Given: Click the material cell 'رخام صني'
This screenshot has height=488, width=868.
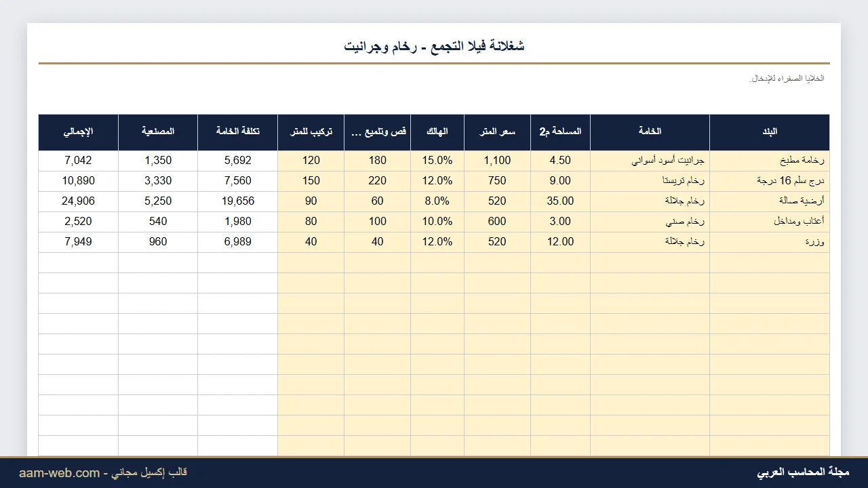Looking at the screenshot, I should (x=650, y=222).
